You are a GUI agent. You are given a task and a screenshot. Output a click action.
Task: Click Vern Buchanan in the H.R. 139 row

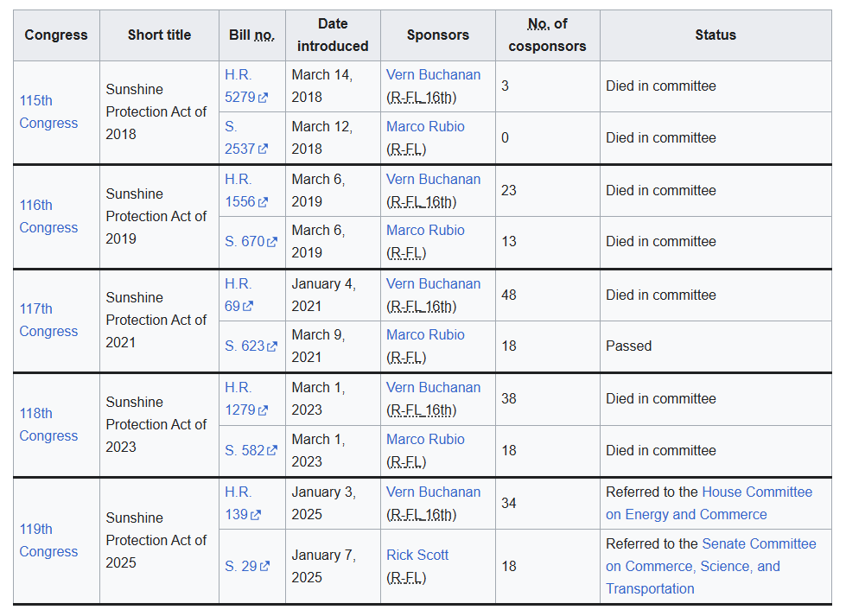coord(433,492)
